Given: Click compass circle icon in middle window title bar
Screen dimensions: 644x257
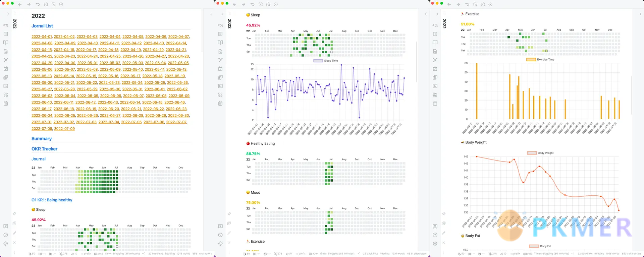Looking at the screenshot, I should pyautogui.click(x=276, y=4).
